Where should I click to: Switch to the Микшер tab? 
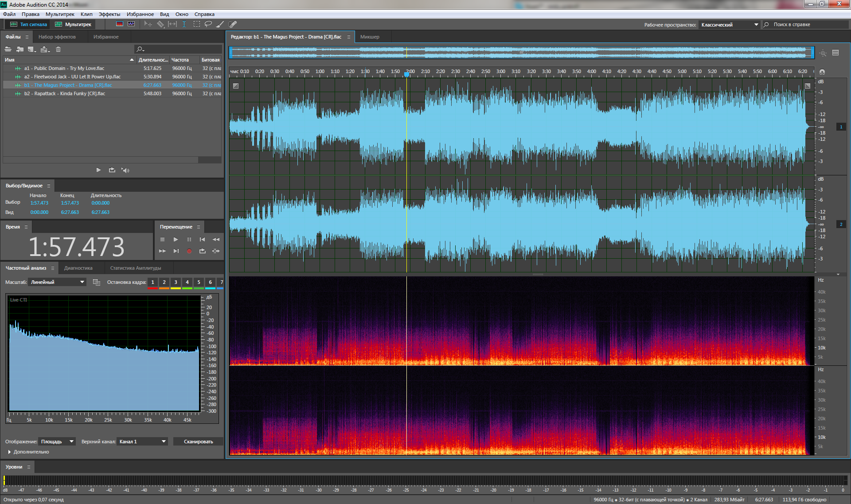tap(370, 37)
